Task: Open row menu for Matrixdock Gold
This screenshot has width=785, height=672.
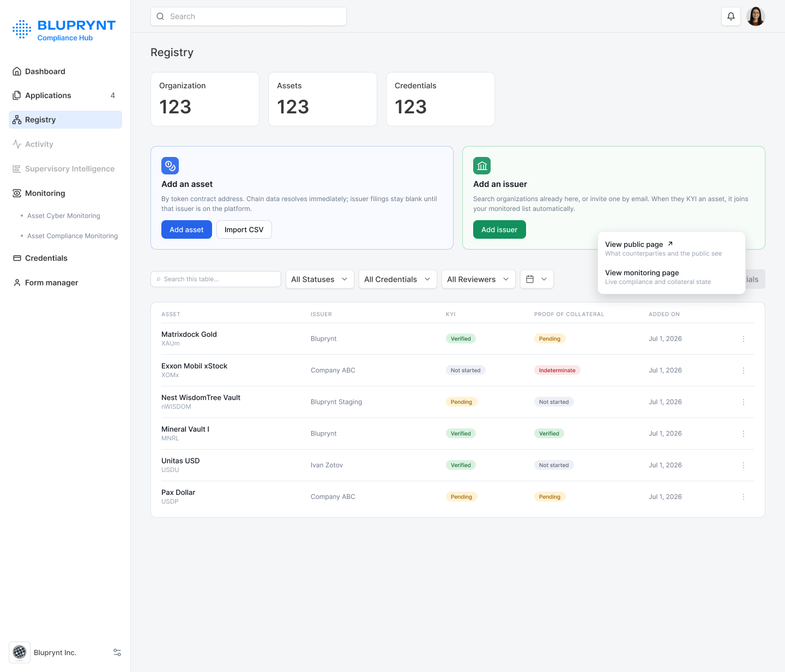Action: 744,339
